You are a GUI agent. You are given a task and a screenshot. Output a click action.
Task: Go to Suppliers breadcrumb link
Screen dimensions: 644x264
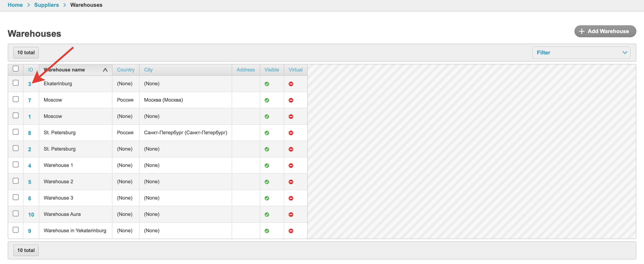click(47, 5)
